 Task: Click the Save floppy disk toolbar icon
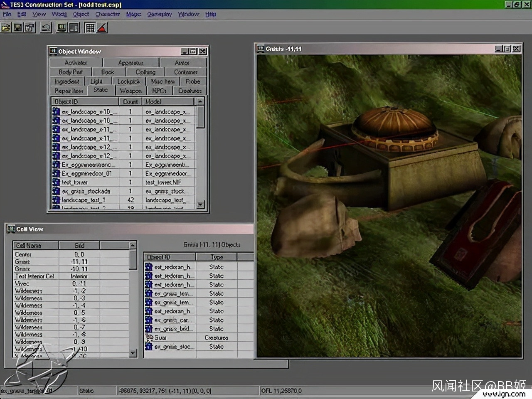(x=18, y=28)
